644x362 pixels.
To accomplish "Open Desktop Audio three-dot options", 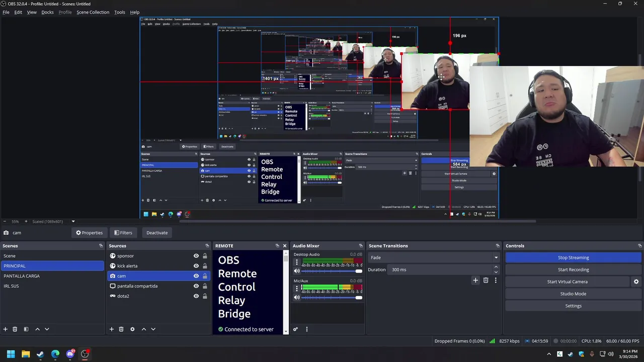I will click(x=296, y=262).
